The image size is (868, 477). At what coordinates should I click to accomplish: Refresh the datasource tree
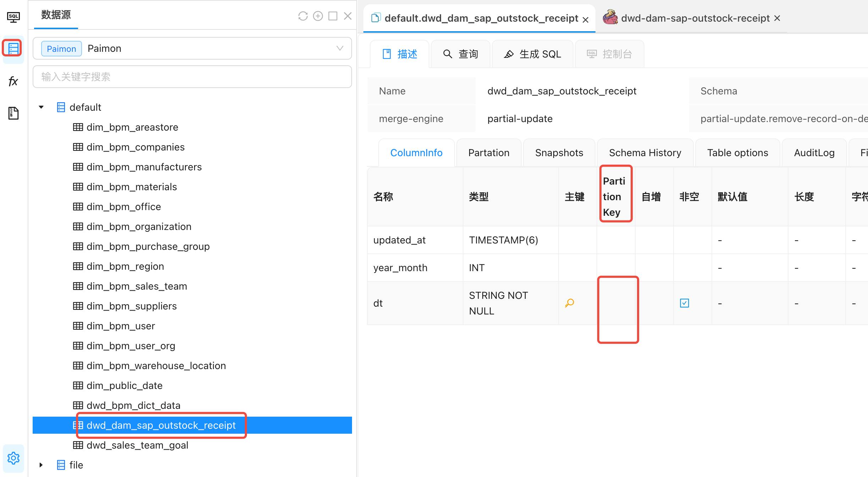coord(303,16)
